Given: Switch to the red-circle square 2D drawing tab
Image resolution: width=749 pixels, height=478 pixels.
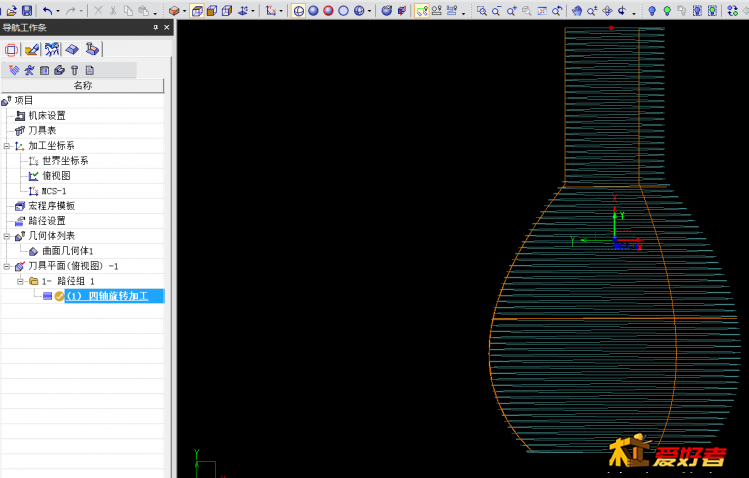Looking at the screenshot, I should click(x=11, y=50).
